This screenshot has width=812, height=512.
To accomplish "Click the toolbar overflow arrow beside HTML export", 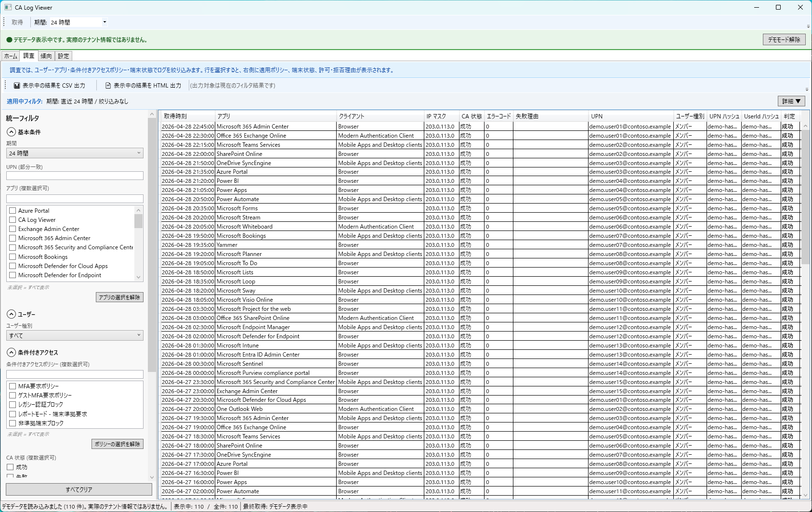I will [x=807, y=90].
